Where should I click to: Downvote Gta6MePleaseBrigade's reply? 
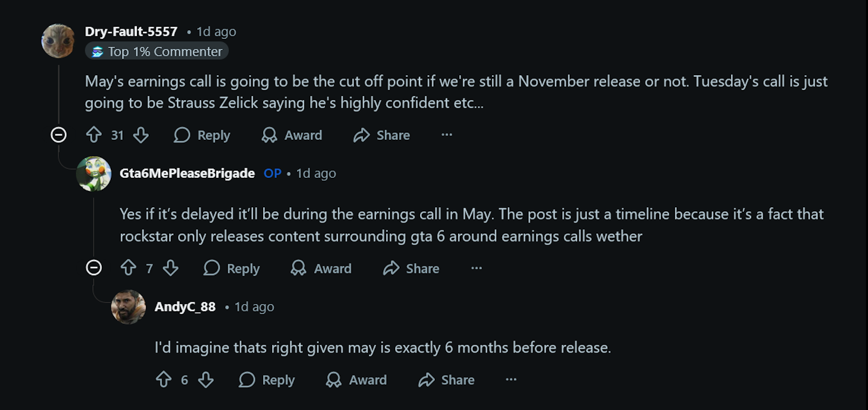point(170,268)
